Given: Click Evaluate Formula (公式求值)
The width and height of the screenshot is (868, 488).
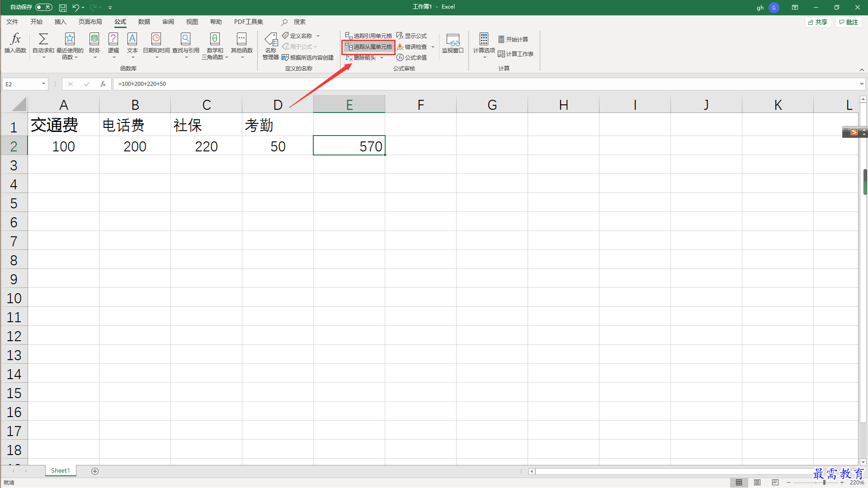Looking at the screenshot, I should (412, 57).
